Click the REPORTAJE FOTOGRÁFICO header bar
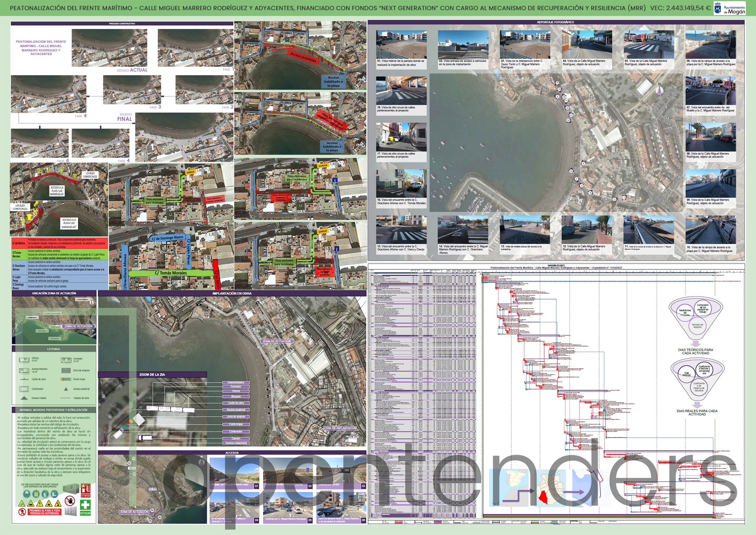Image resolution: width=756 pixels, height=535 pixels. tap(556, 22)
